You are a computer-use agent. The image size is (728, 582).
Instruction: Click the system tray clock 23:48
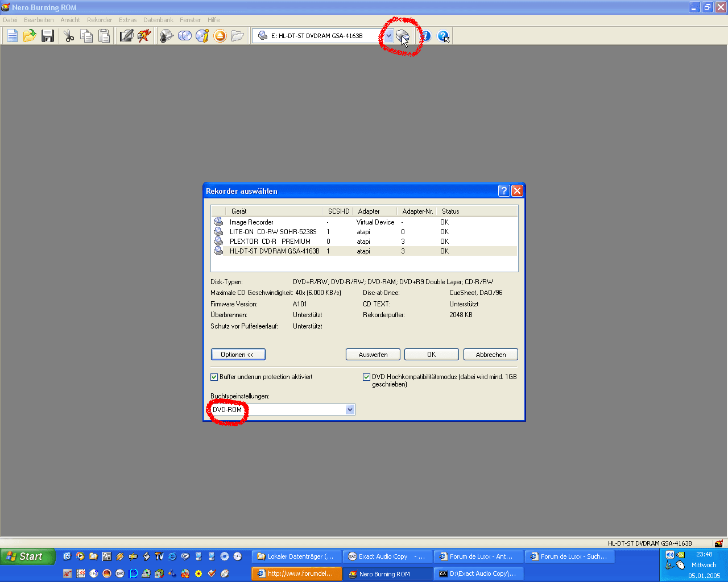click(704, 554)
